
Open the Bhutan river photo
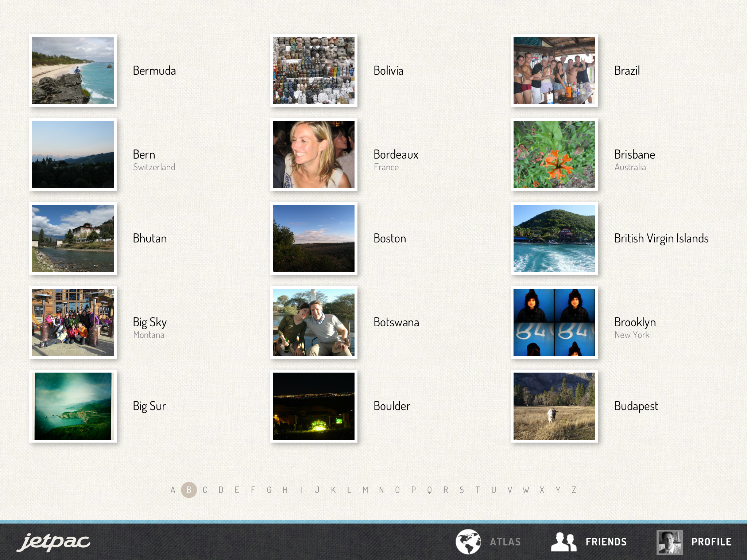[x=73, y=238]
